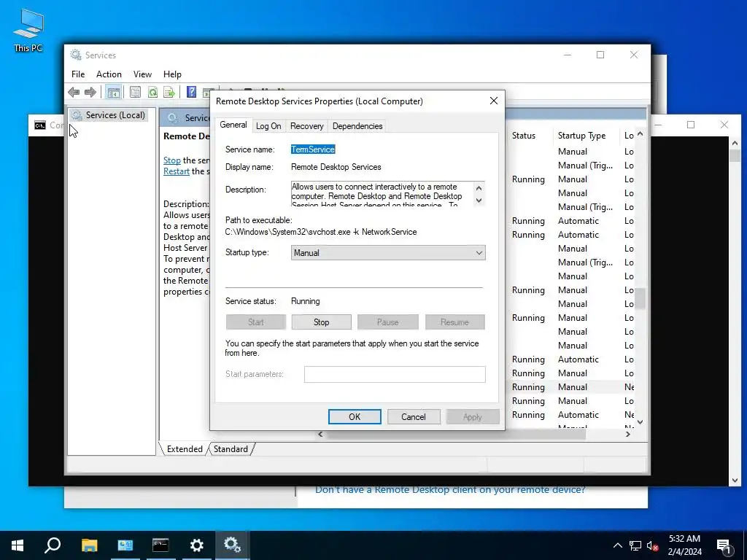Click the "Remote Desktop Services" display name text
This screenshot has width=747, height=560.
tap(336, 167)
